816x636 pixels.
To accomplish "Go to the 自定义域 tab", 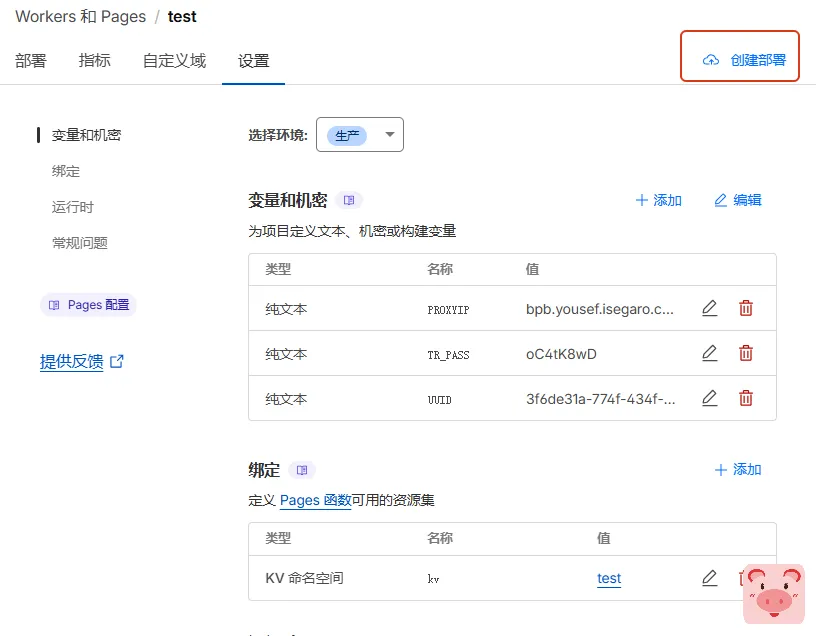I will pos(174,60).
